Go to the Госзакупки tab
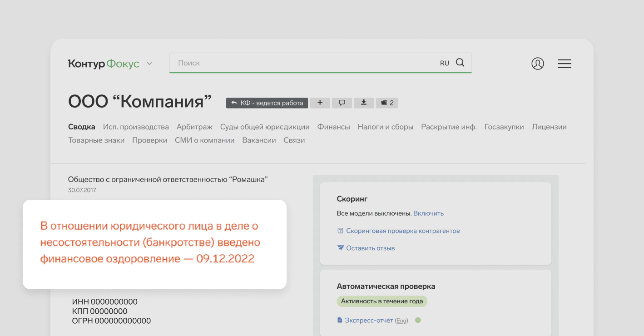 [504, 127]
